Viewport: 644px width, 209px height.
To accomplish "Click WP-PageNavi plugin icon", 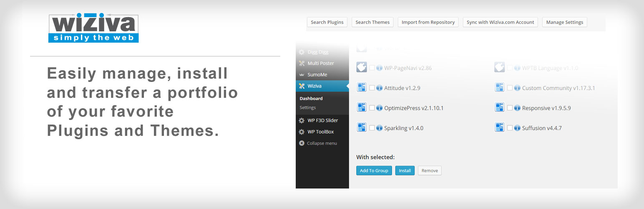I will point(362,67).
